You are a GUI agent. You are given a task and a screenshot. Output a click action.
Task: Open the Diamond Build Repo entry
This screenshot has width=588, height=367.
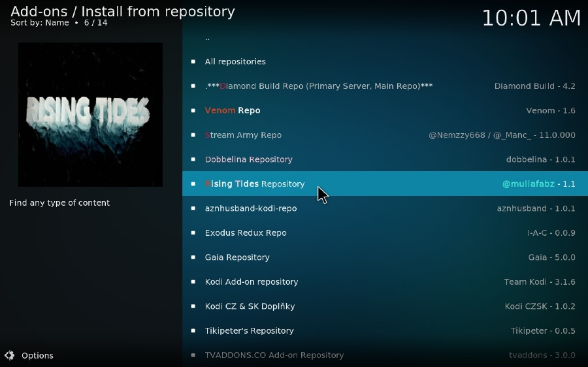385,86
